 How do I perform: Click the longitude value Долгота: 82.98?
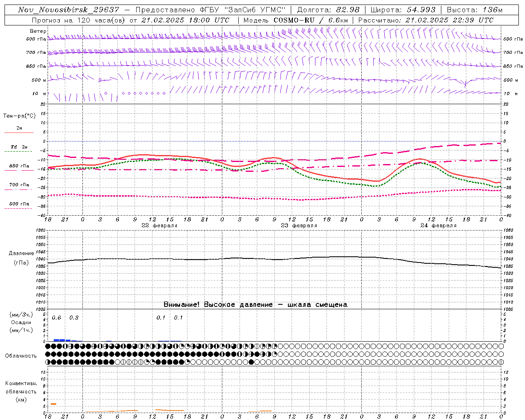(x=328, y=10)
